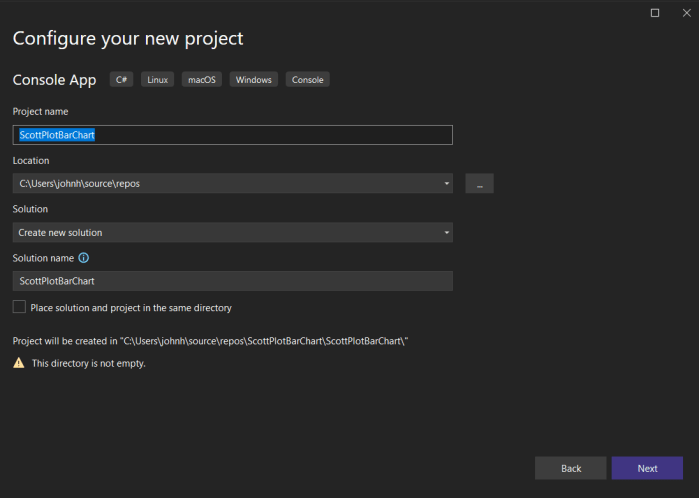Viewport: 699px width, 498px height.
Task: Click the warning triangle icon
Action: [x=19, y=363]
